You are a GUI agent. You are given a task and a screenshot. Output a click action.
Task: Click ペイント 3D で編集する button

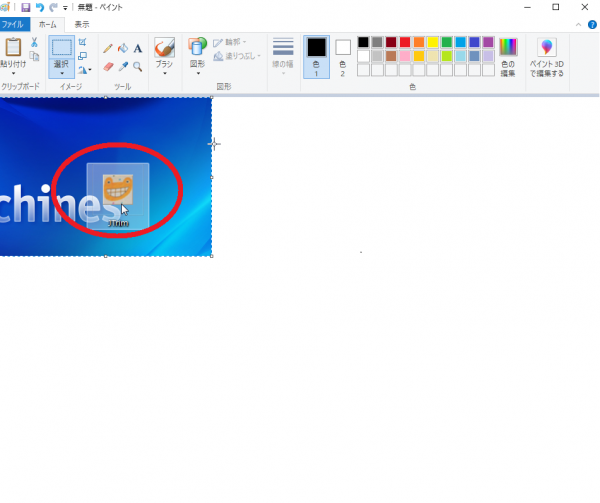pyautogui.click(x=546, y=58)
